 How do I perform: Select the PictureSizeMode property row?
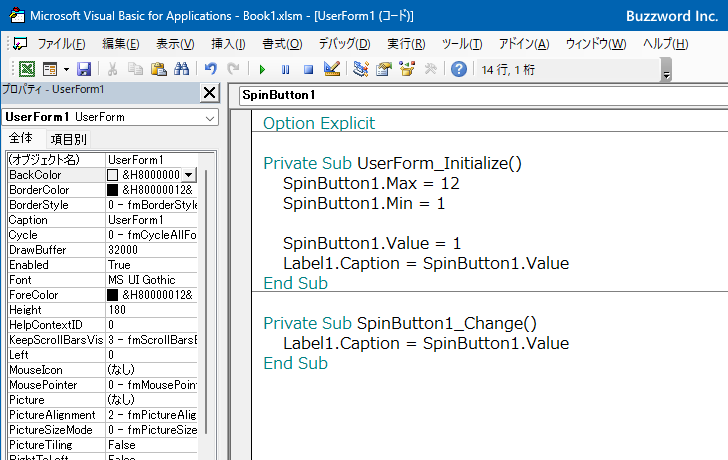103,430
